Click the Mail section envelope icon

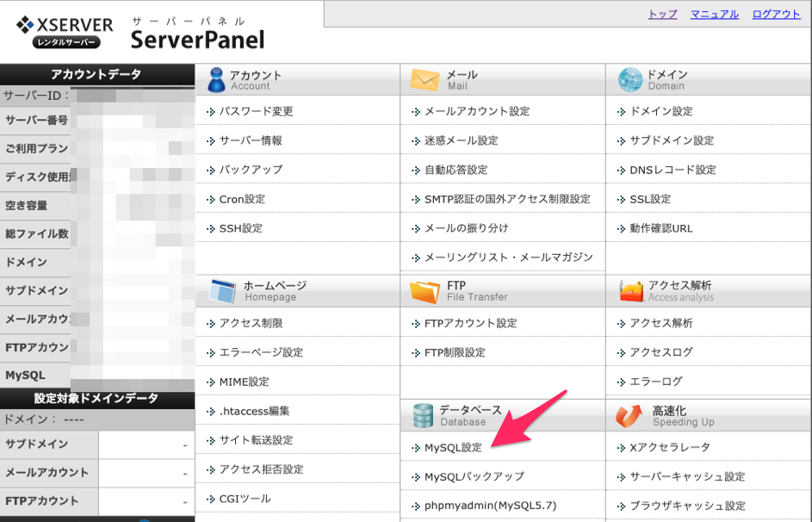425,80
